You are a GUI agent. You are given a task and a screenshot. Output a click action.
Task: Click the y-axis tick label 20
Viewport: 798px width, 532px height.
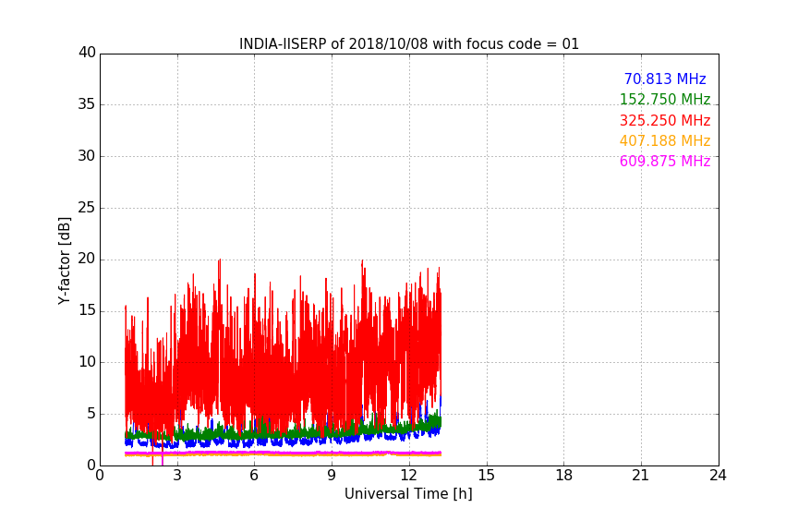(x=87, y=259)
